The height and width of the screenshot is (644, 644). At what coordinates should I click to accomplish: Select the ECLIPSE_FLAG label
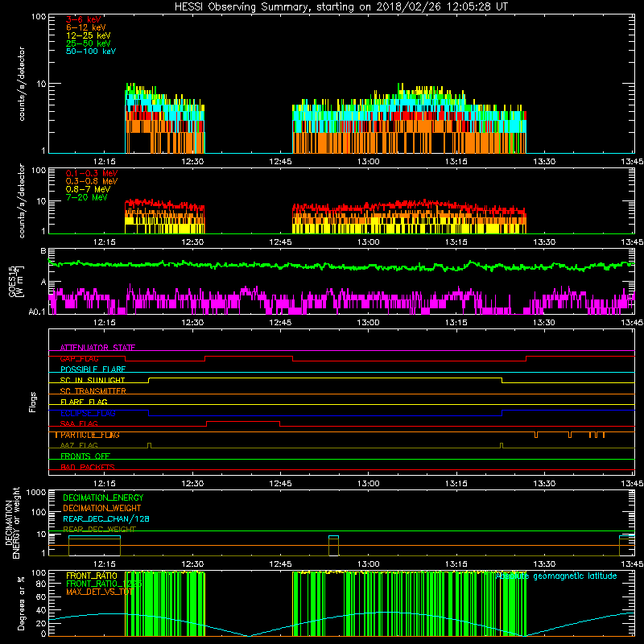pos(88,413)
